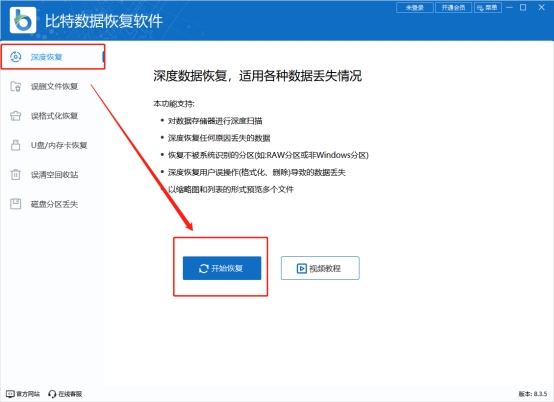The image size is (554, 402).
Task: Click the bullet 深度恢复用户误操作导致的数据丢失
Action: click(257, 172)
